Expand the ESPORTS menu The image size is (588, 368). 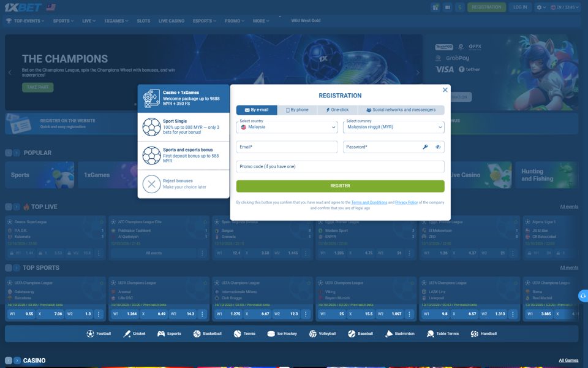[x=205, y=21]
